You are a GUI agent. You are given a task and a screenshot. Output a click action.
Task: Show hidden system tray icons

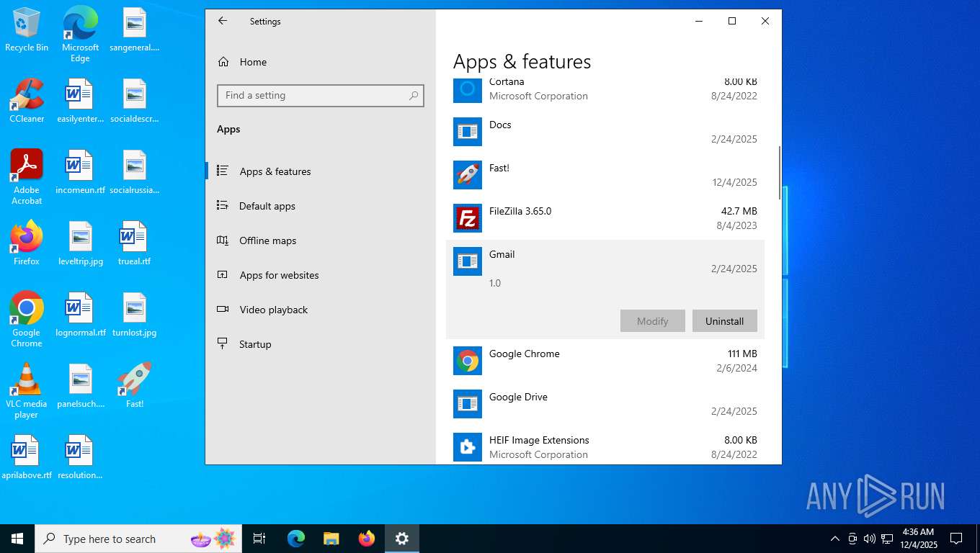[x=835, y=539]
